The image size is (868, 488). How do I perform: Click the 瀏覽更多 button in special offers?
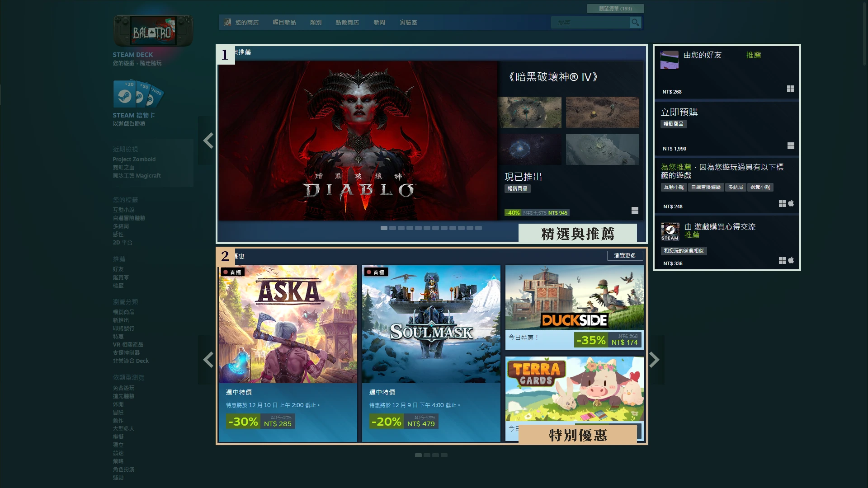point(625,255)
